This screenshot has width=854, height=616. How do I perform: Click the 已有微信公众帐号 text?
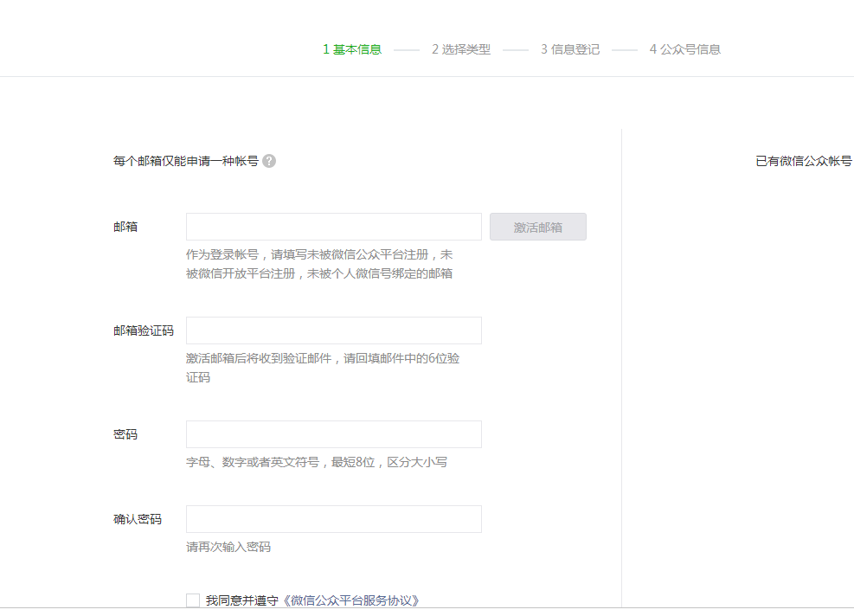pyautogui.click(x=804, y=161)
